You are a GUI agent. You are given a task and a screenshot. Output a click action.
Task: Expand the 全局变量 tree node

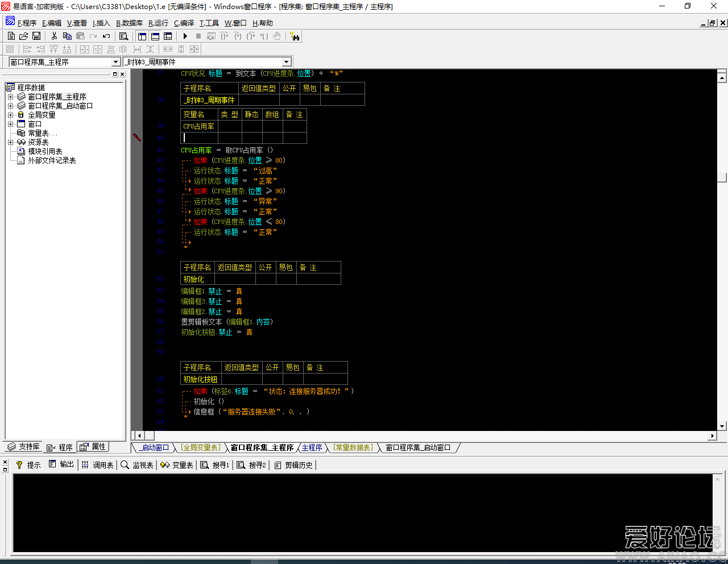point(10,115)
